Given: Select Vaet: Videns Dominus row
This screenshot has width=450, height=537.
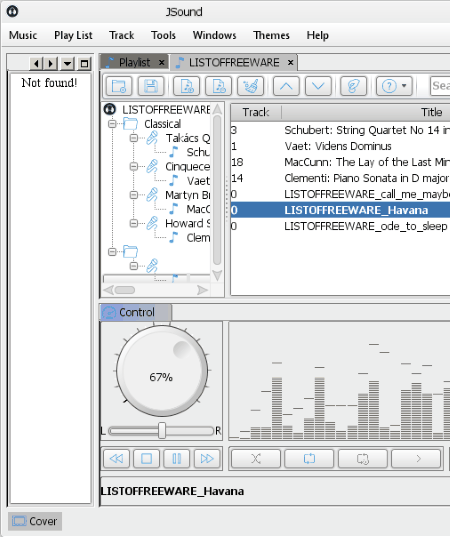Looking at the screenshot, I should (340, 146).
